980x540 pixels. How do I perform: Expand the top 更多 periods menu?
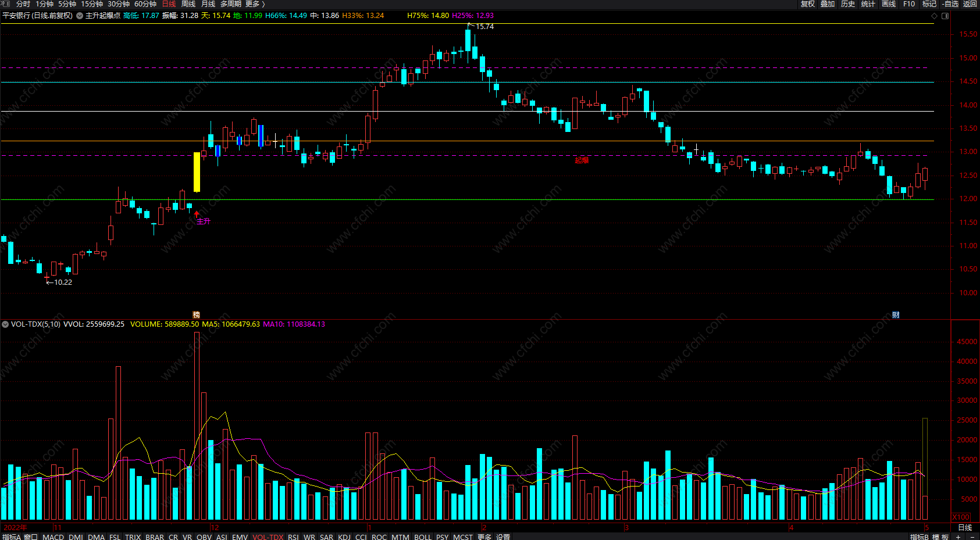pyautogui.click(x=255, y=4)
